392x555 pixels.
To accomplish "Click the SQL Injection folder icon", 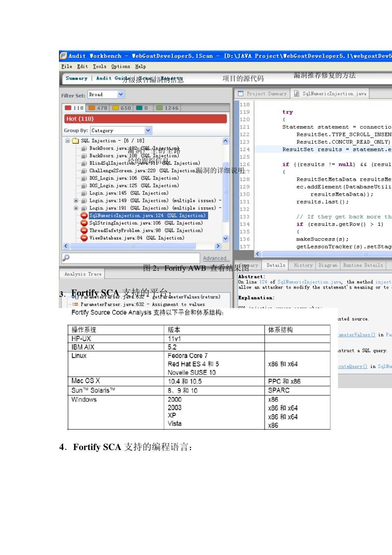I will pos(76,141).
